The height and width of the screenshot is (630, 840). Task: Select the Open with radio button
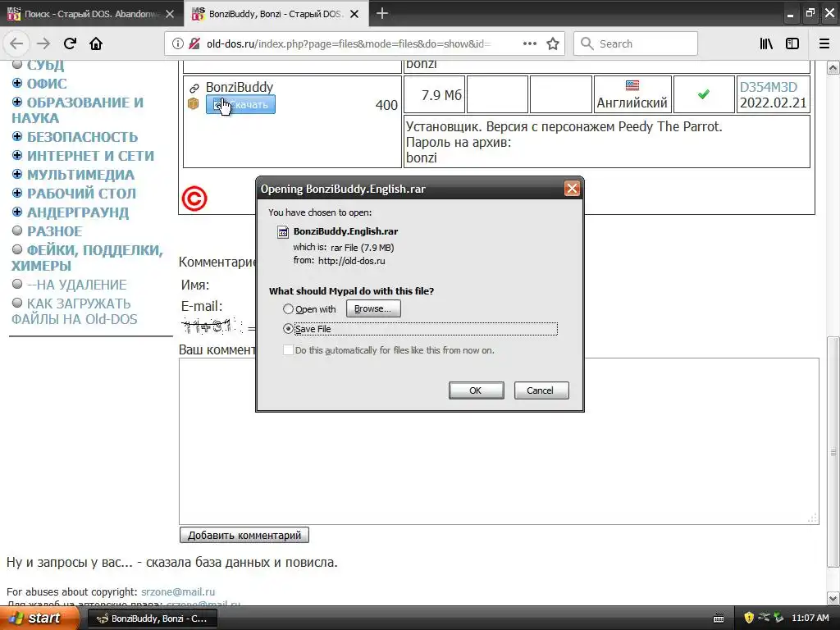pyautogui.click(x=288, y=309)
